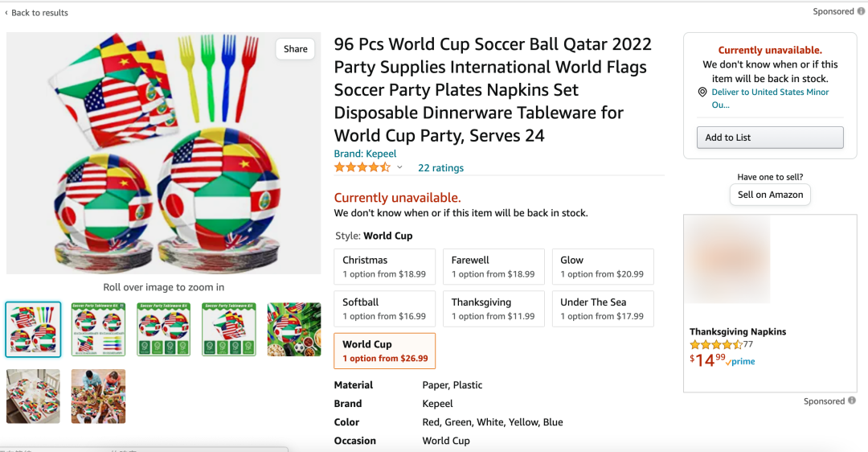Click the back arrow next to Back to results
This screenshot has width=868, height=452.
[6, 12]
